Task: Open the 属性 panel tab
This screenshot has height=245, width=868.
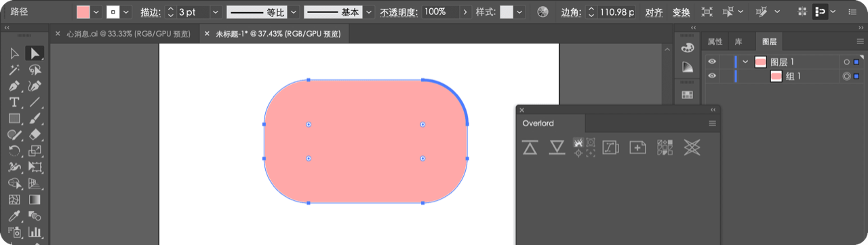Action: pyautogui.click(x=715, y=41)
